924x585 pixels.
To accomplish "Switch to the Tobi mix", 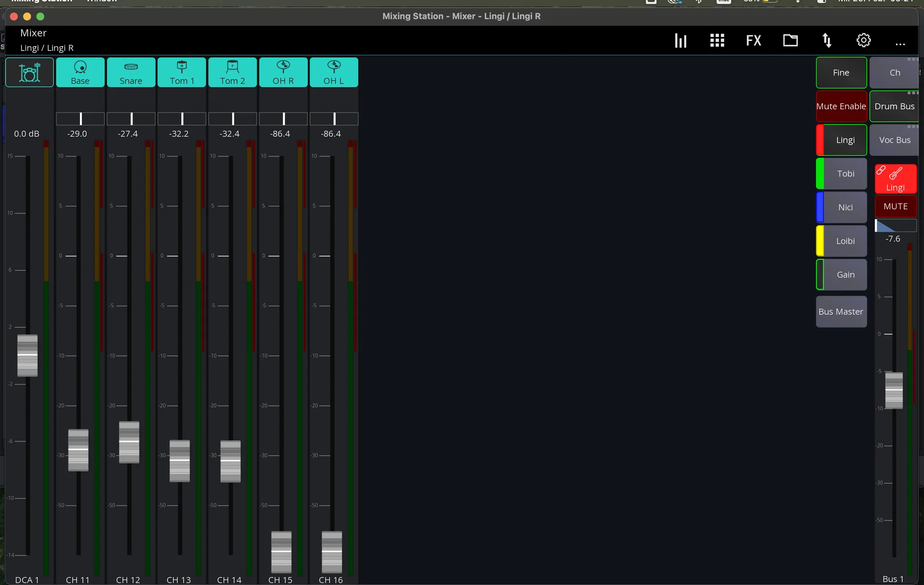I will tap(845, 174).
